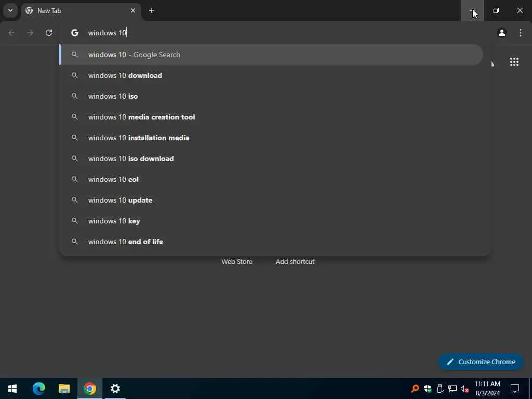Open the tab search dropdown chevron
The width and height of the screenshot is (532, 399).
click(x=10, y=10)
